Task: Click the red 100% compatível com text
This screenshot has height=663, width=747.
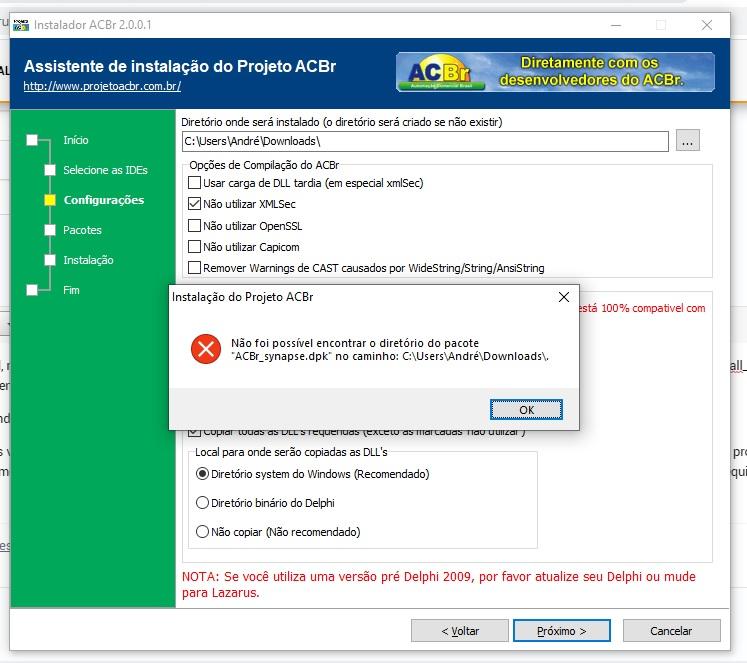Action: (642, 308)
